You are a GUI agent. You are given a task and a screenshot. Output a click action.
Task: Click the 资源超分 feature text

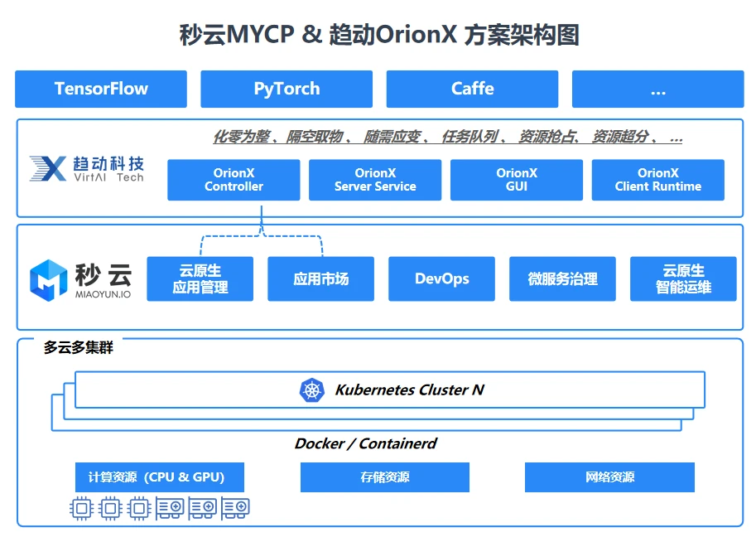coord(620,137)
